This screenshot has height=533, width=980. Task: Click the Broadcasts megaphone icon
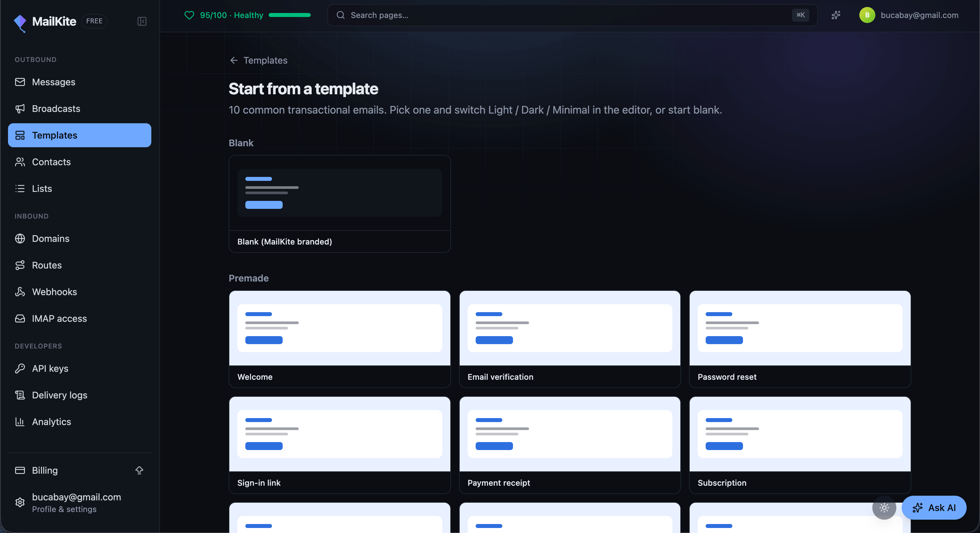[x=20, y=109]
